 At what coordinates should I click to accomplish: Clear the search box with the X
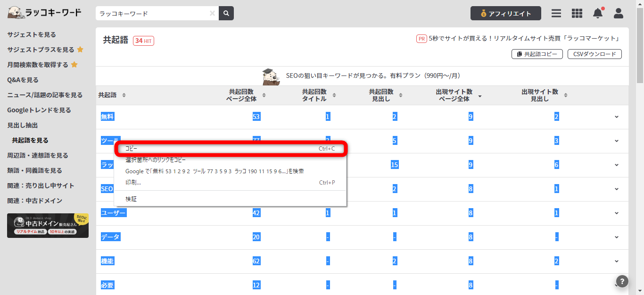(212, 13)
